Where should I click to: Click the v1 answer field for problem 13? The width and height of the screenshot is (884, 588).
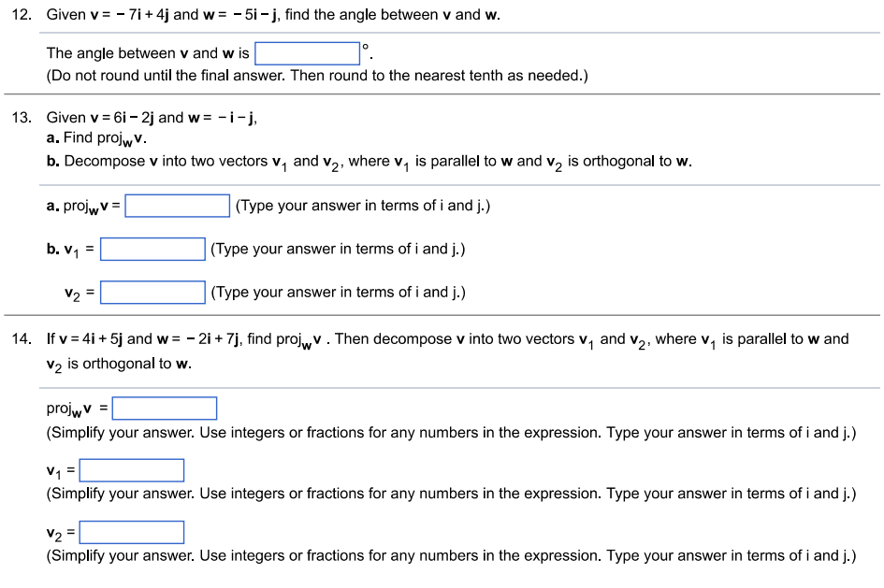(x=152, y=249)
